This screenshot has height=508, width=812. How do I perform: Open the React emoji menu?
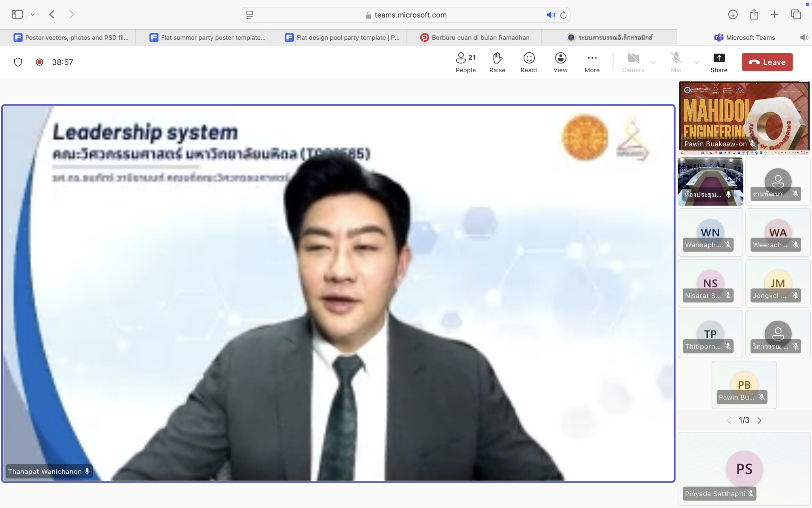click(529, 62)
